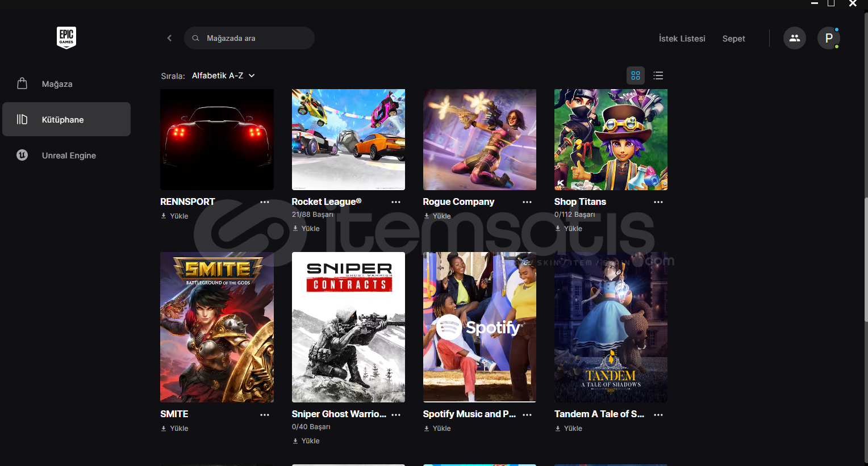
Task: Click the Spotify Music and P... title
Action: click(469, 414)
